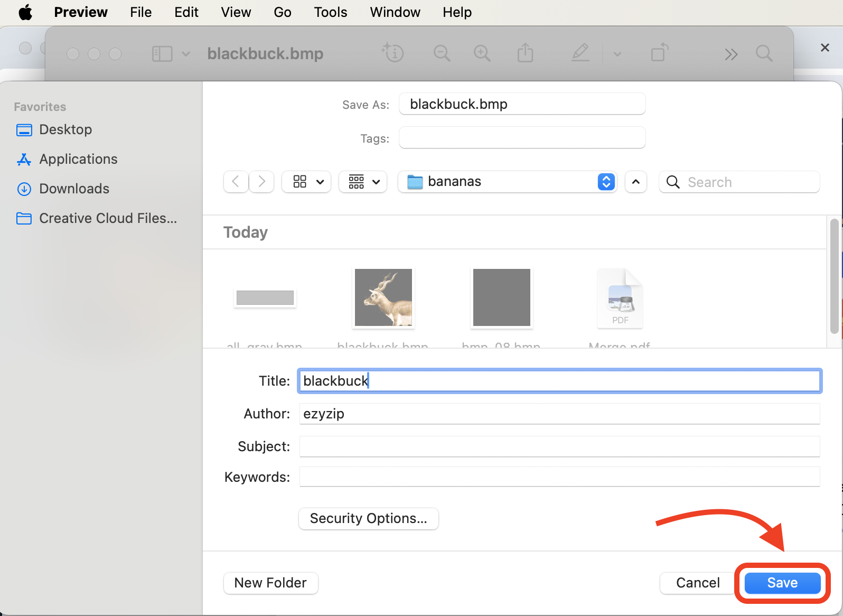Viewport: 843px width, 616px height.
Task: Expand the sidebar view options chevron
Action: pyautogui.click(x=185, y=54)
